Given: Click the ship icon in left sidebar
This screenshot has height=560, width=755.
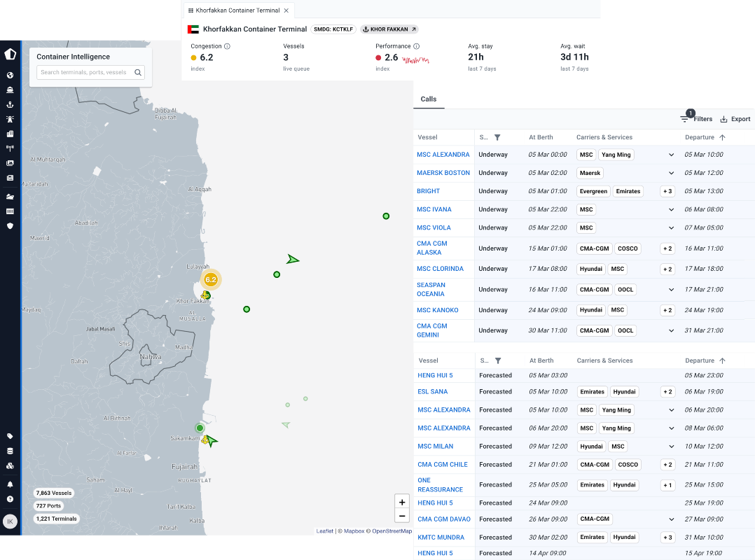Looking at the screenshot, I should point(10,90).
